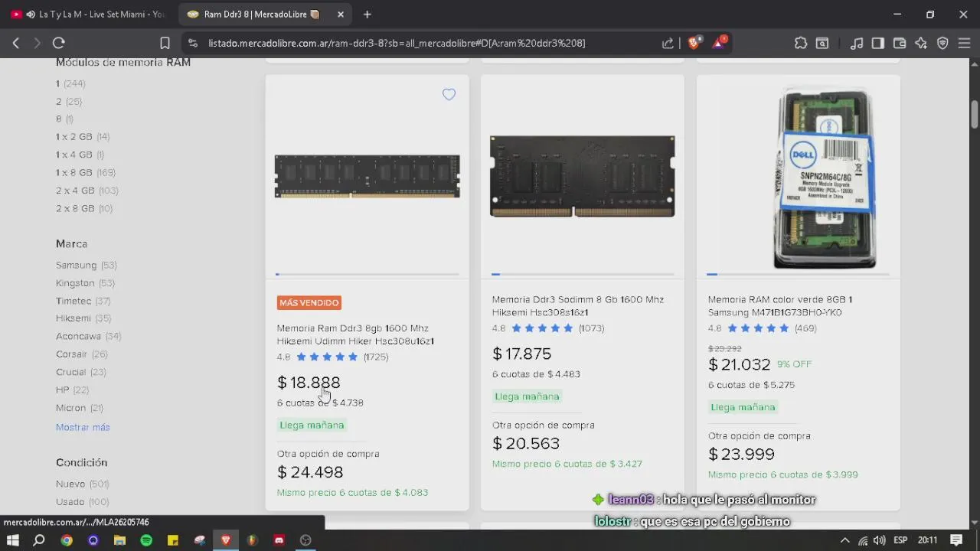Filter by 2 x 8 GB modules

tap(84, 208)
